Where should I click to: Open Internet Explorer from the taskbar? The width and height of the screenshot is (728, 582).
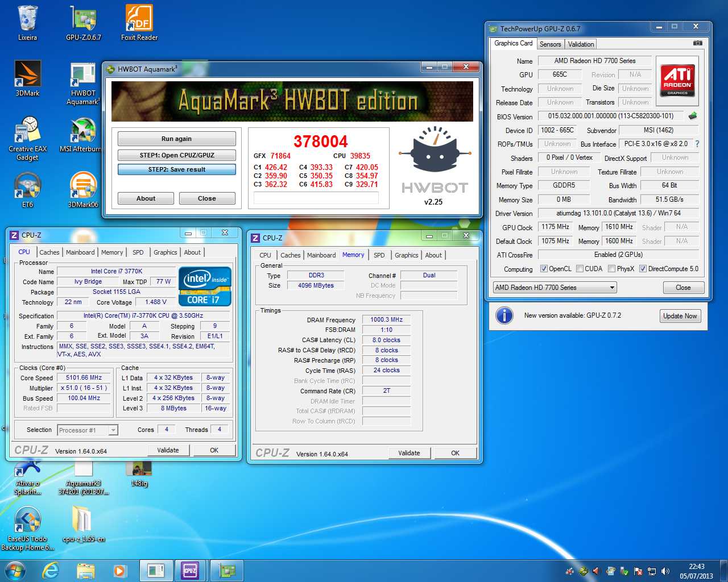coord(51,571)
